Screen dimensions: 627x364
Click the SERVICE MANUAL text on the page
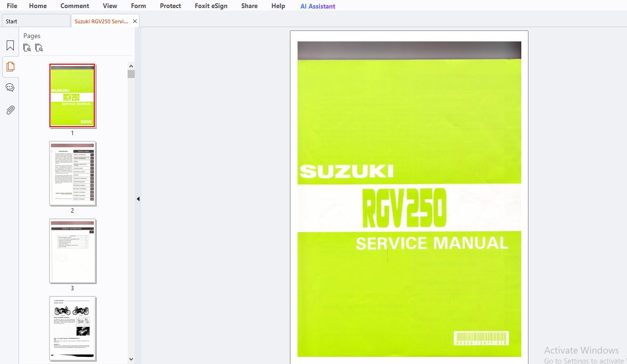point(432,243)
